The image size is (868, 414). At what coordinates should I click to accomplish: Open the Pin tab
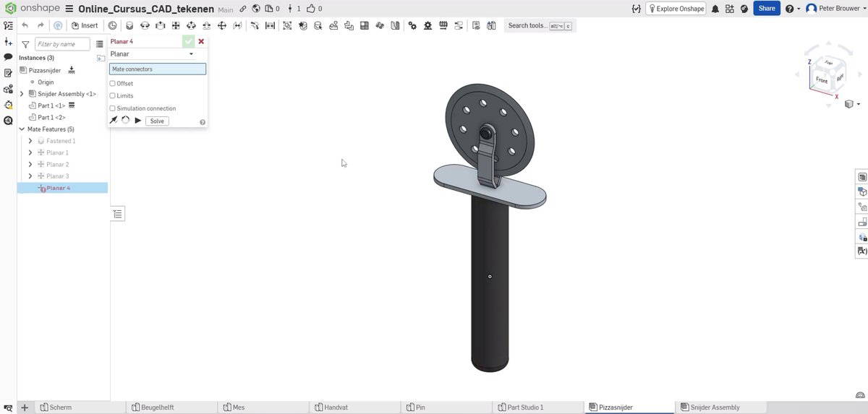click(x=446, y=407)
